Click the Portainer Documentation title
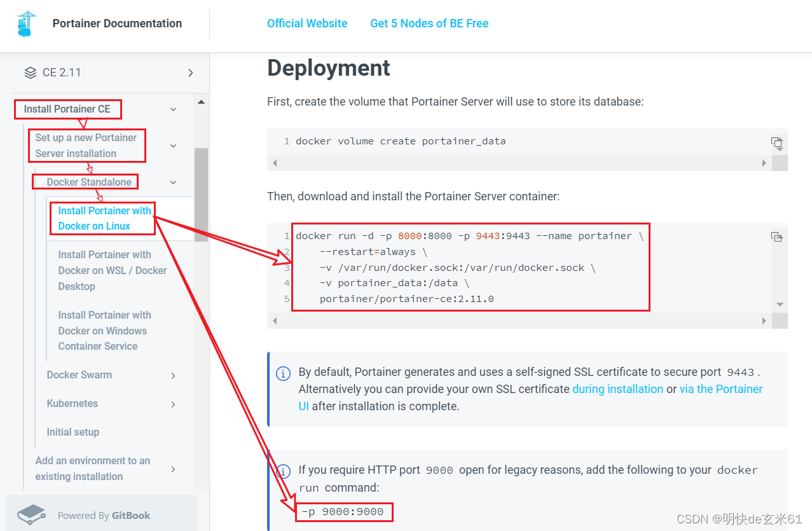The height and width of the screenshot is (531, 812). click(117, 24)
